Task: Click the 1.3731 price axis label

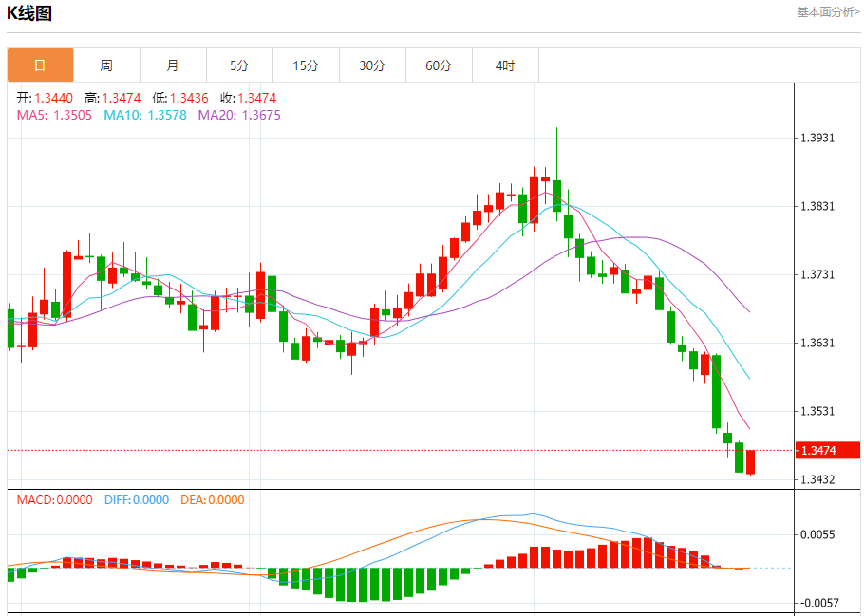Action: pos(817,274)
